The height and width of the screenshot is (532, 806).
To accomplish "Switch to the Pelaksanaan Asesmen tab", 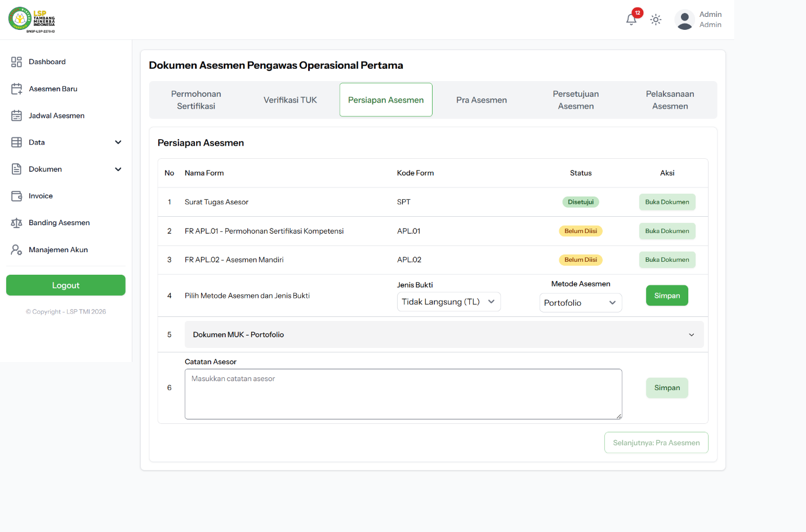I will tap(670, 100).
